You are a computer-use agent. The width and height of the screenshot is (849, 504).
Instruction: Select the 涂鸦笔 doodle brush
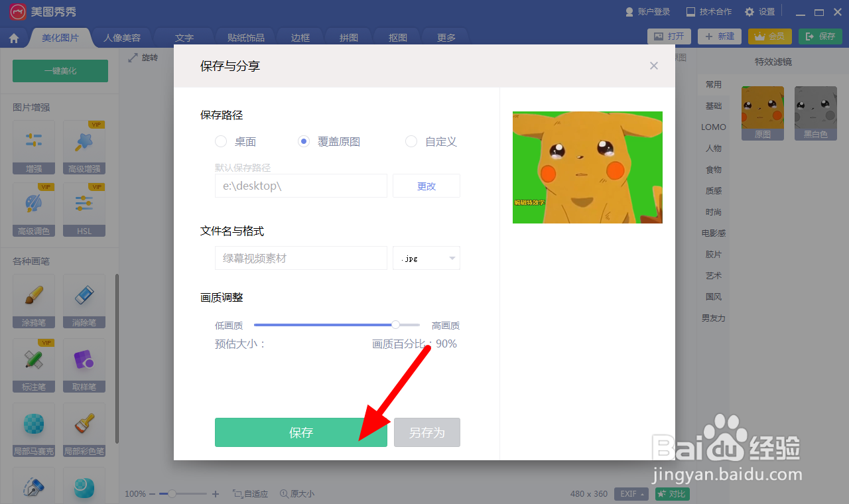click(x=34, y=302)
